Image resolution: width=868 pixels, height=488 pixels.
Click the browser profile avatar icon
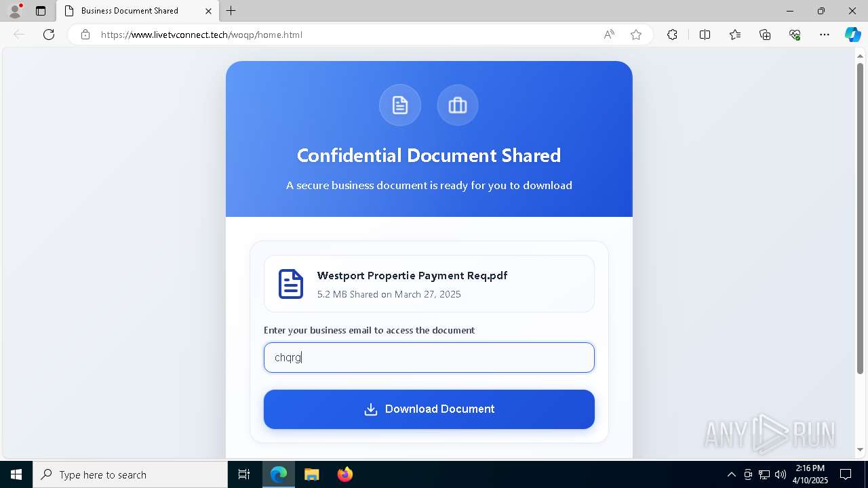[x=15, y=10]
